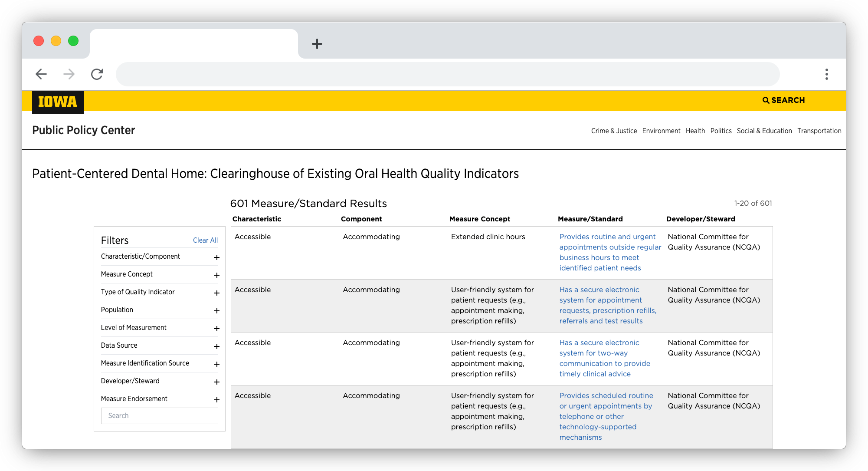This screenshot has height=471, width=868.
Task: Click the browser address bar
Action: (x=448, y=74)
